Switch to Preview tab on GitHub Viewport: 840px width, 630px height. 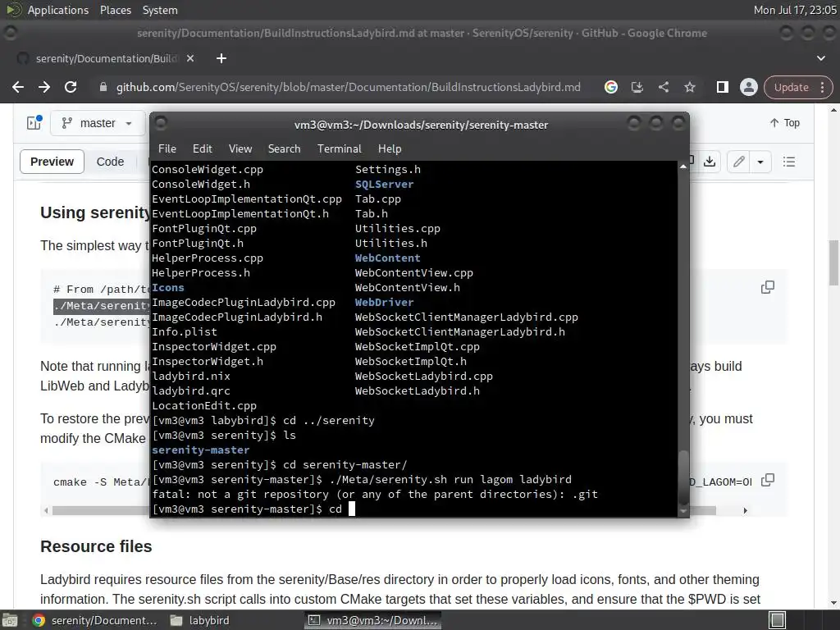pyautogui.click(x=52, y=162)
